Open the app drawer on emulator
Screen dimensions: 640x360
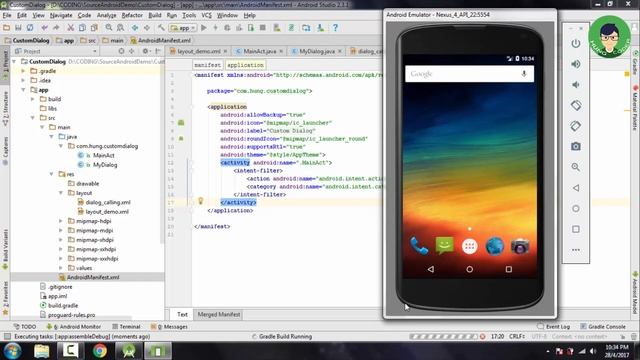click(x=469, y=246)
